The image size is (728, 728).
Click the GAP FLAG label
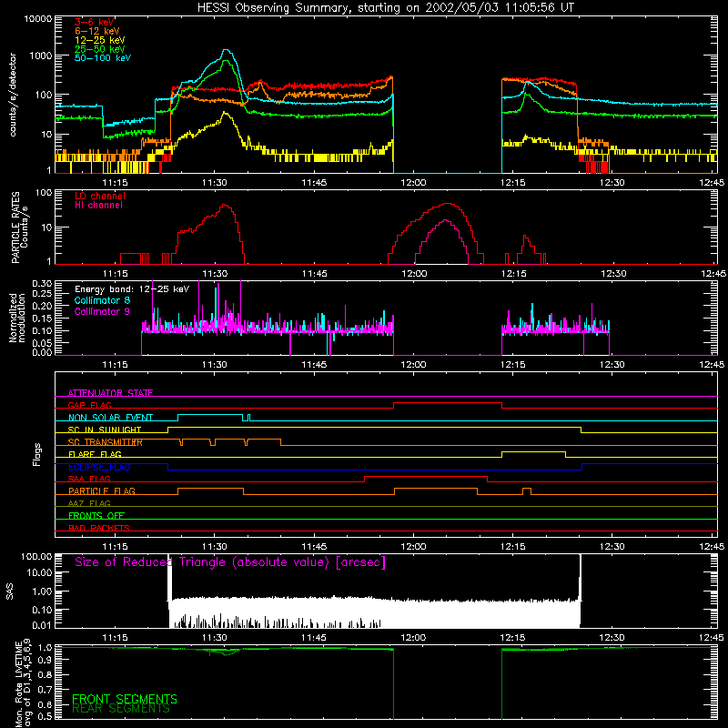pyautogui.click(x=89, y=405)
